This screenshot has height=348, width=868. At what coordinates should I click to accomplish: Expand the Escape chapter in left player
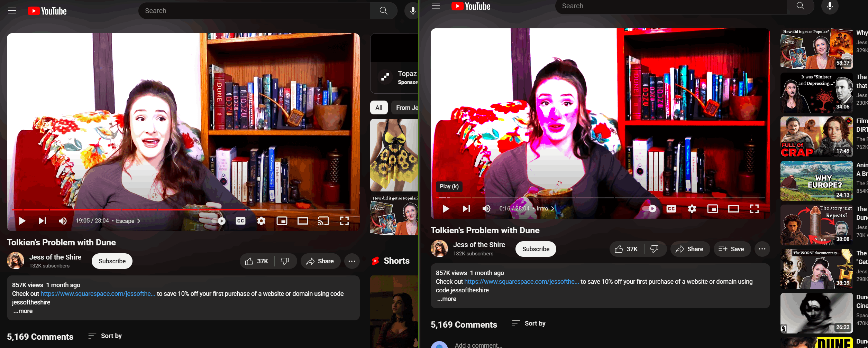coord(128,221)
